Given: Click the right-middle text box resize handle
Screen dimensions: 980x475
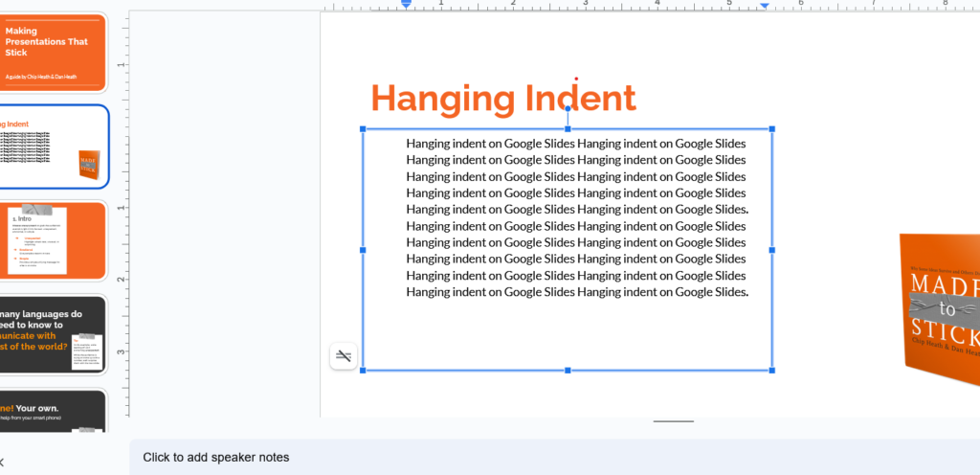Looking at the screenshot, I should coord(772,249).
